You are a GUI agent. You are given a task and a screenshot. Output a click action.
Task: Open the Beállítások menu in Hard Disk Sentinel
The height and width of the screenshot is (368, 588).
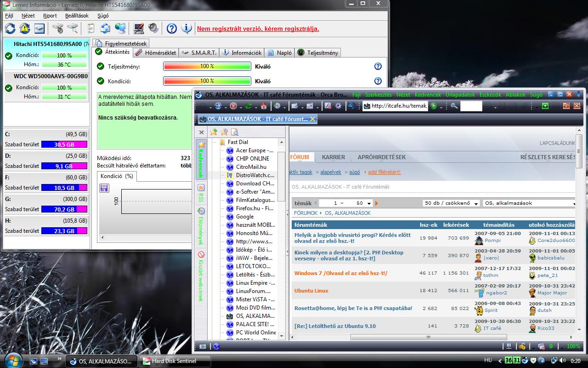click(x=77, y=15)
